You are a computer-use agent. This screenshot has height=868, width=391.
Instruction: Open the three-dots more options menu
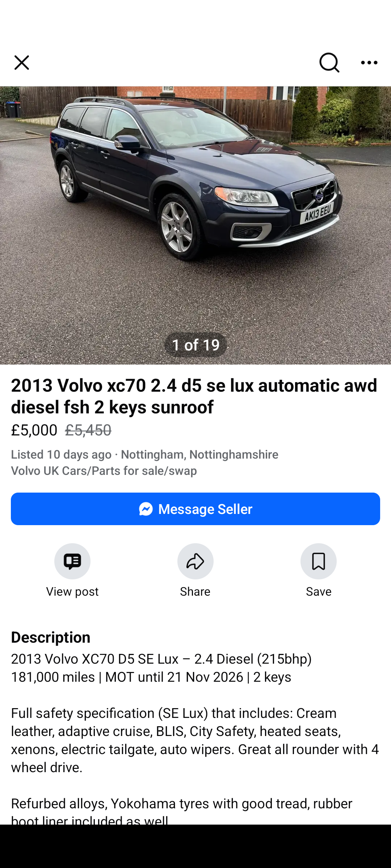coord(369,63)
